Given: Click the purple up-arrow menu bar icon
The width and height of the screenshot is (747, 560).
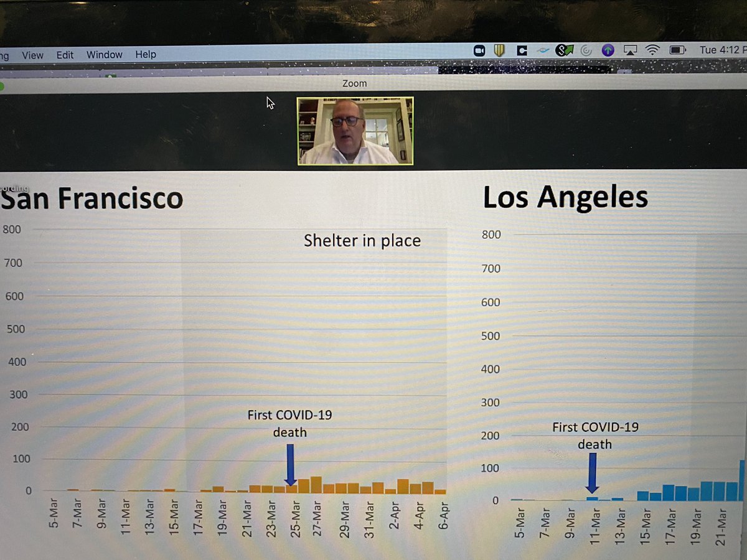Looking at the screenshot, I should (x=608, y=50).
